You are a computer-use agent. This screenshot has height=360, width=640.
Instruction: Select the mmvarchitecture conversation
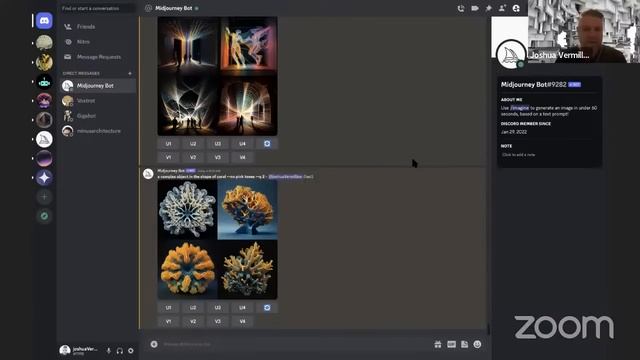[98, 131]
